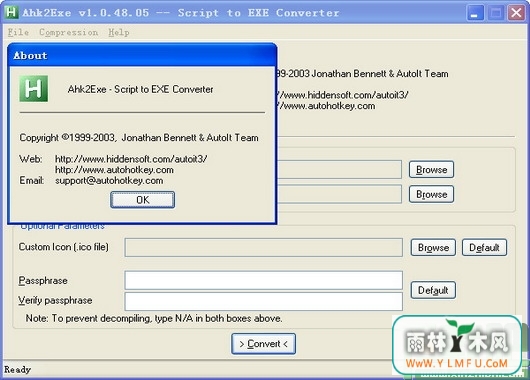Click the Custom Icon path field
Screen dimensions: 530x380
click(x=263, y=247)
